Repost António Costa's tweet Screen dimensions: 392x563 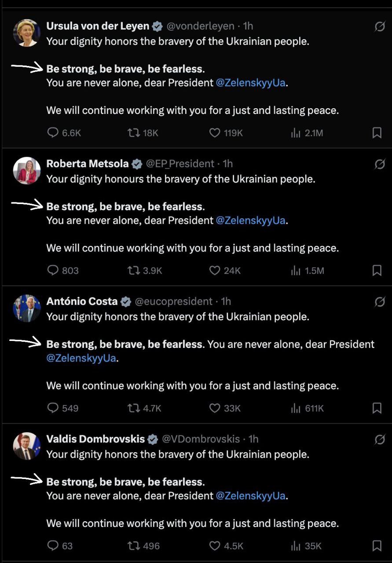144,408
